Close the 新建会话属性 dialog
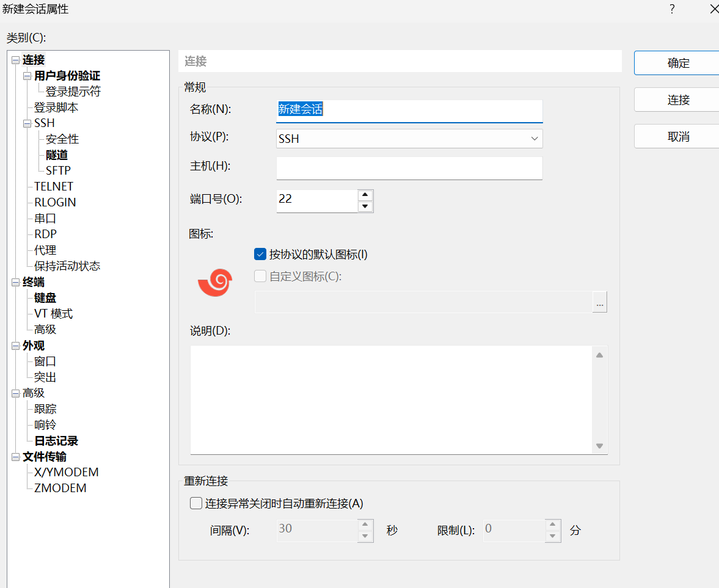Screen dimensions: 719x588 714,9
